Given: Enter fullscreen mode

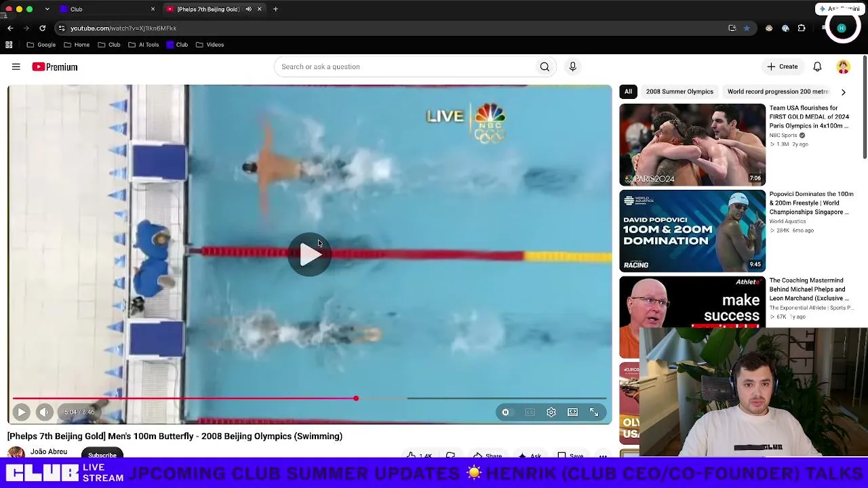Looking at the screenshot, I should [x=594, y=412].
